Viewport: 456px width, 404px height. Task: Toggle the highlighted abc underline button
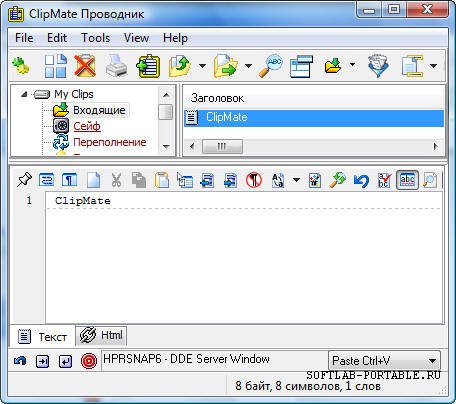pos(407,180)
